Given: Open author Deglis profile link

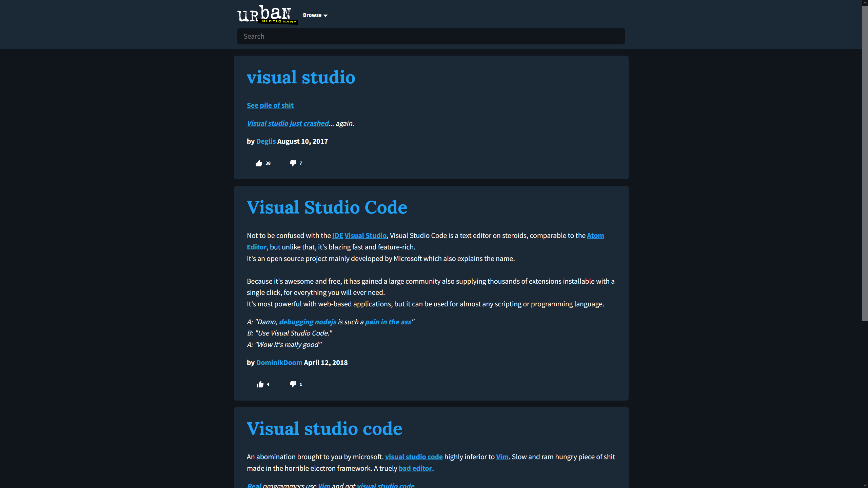Looking at the screenshot, I should pos(266,141).
